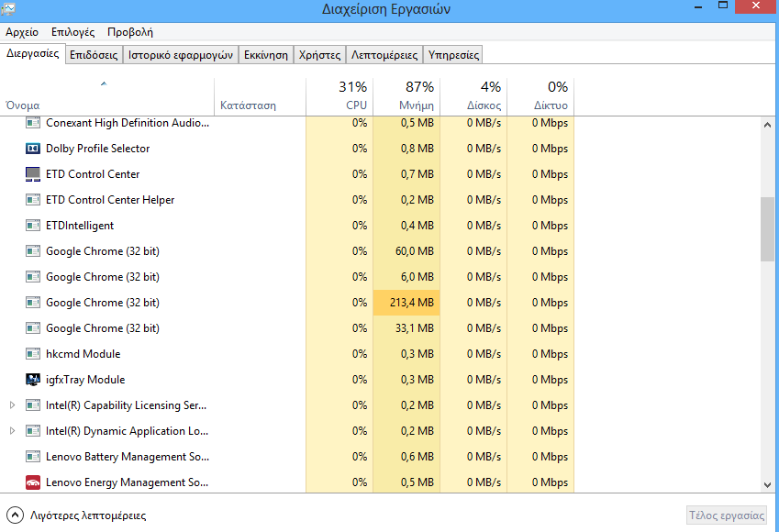Switch to the Εκκίνηση tab
Viewport: 779px width, 532px height.
pyautogui.click(x=266, y=55)
